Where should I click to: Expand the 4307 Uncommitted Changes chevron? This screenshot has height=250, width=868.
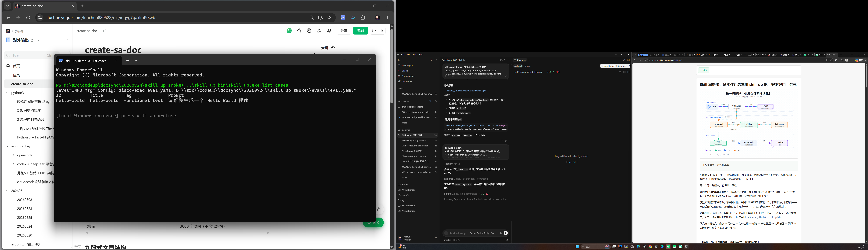tap(543, 72)
